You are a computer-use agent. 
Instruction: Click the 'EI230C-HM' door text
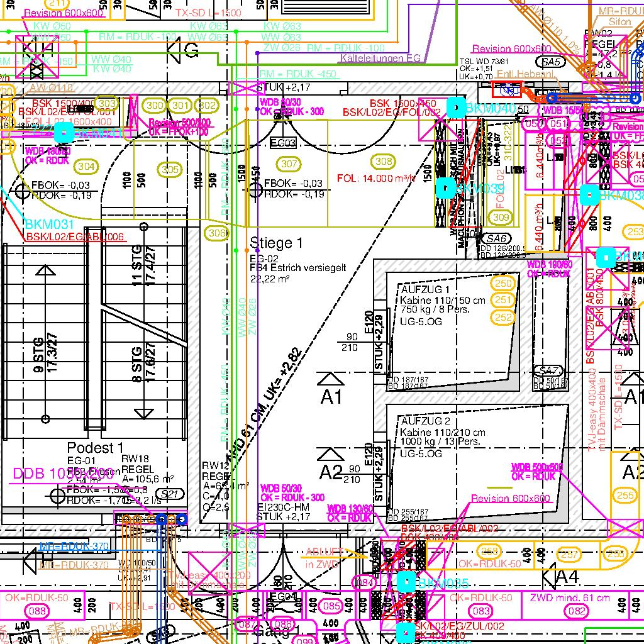(283, 508)
